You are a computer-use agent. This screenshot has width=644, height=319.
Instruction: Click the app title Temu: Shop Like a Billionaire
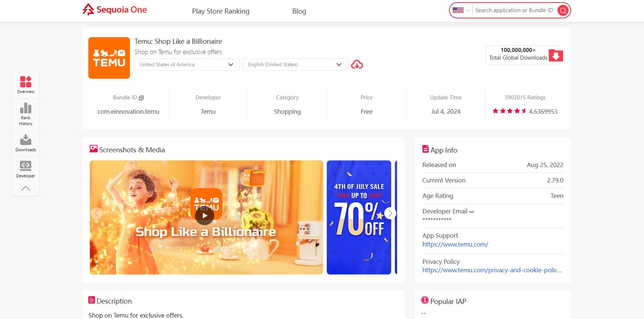178,41
